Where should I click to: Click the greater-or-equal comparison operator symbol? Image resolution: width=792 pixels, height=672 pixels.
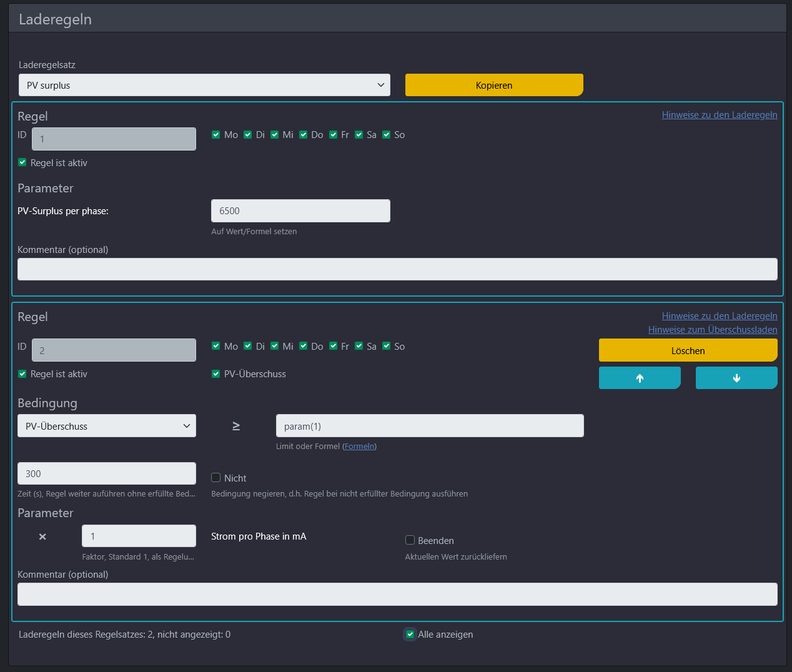236,426
